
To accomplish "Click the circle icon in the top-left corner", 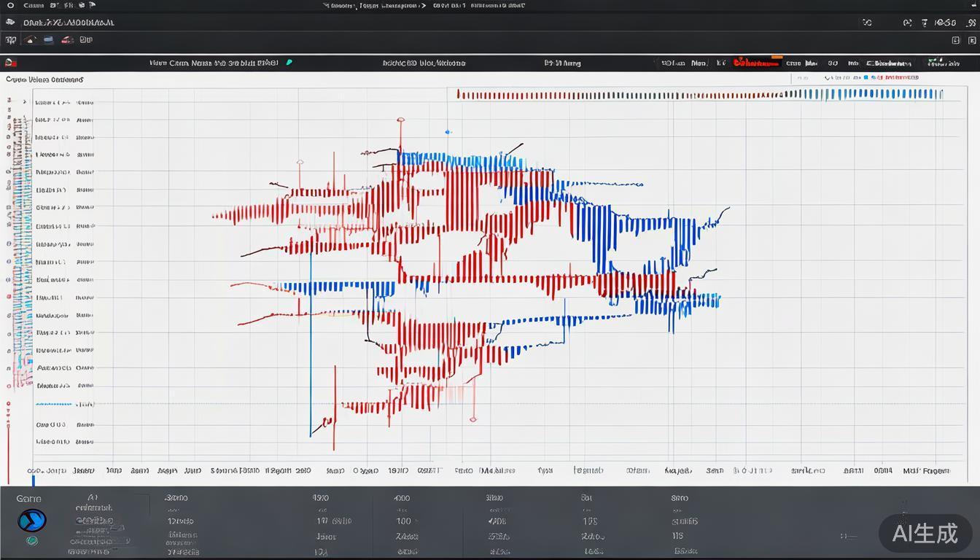I will (10, 5).
